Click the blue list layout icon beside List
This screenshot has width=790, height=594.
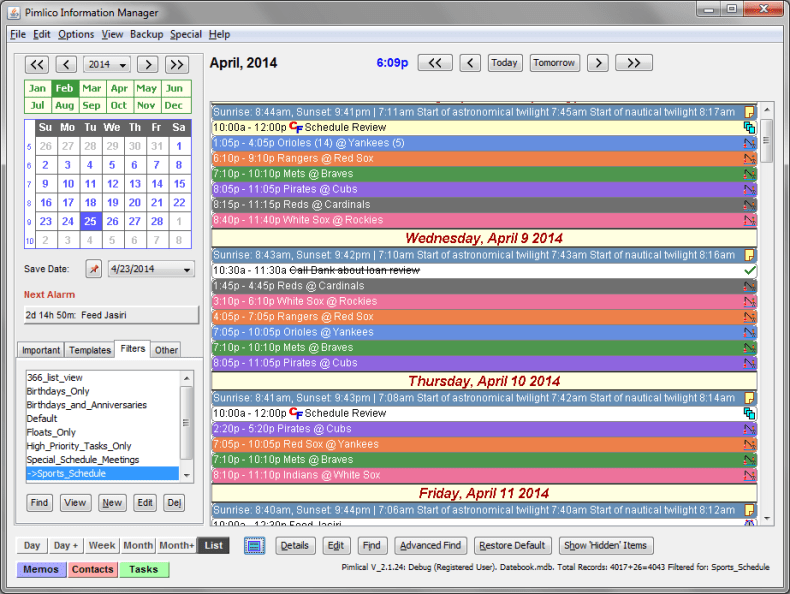[x=254, y=546]
